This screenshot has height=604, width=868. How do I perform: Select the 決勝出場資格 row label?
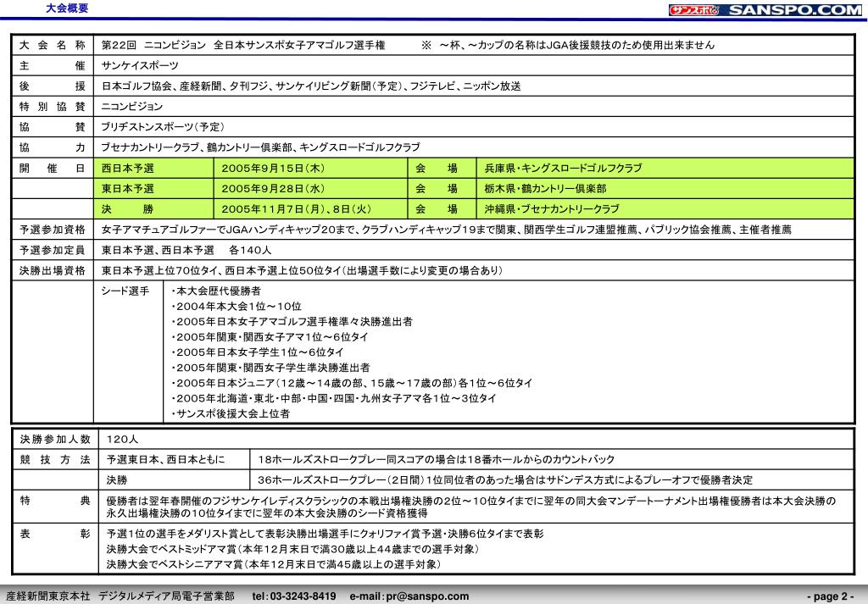tap(53, 270)
